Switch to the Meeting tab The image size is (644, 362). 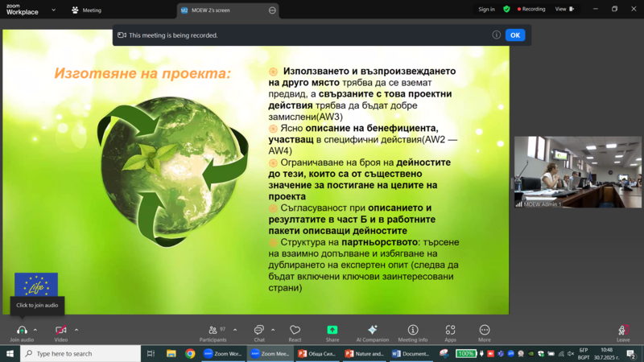pos(87,10)
